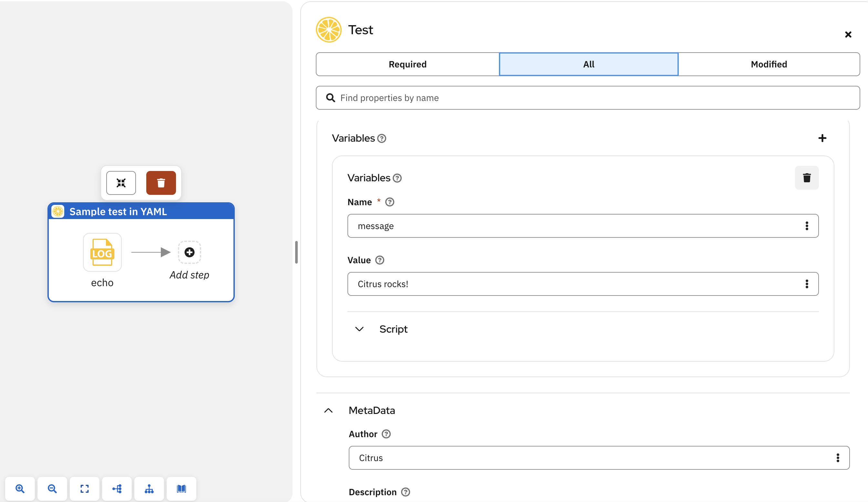Collapse the Sample test container
868x502 pixels.
point(121,183)
